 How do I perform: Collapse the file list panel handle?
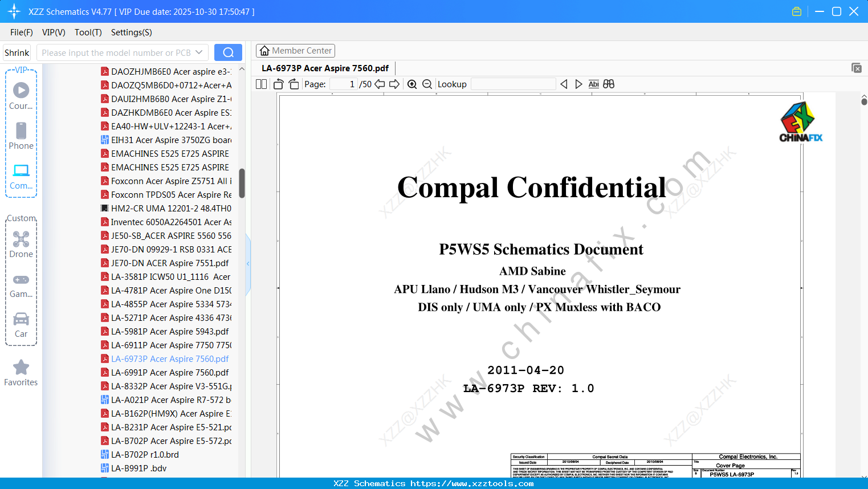248,263
